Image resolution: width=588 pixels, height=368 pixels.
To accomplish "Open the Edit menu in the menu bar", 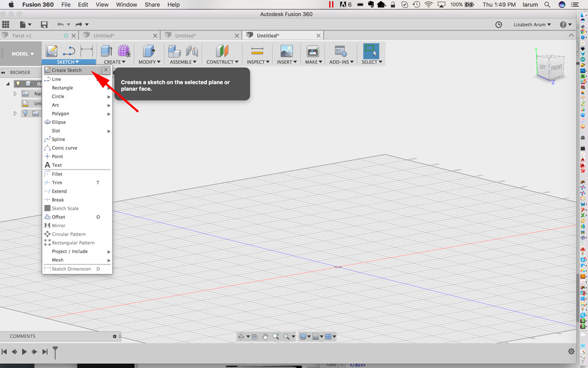I will [x=83, y=5].
